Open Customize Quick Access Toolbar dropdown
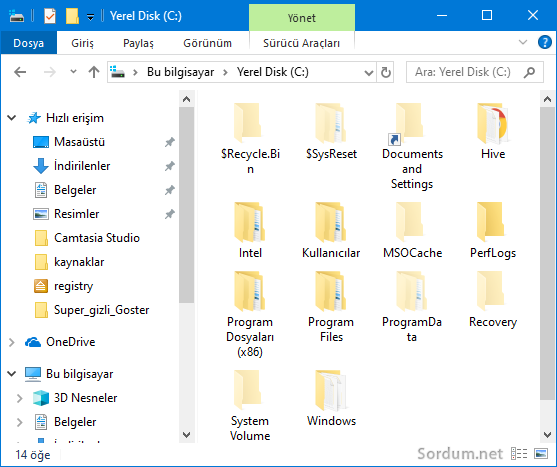This screenshot has width=557, height=467. 91,17
